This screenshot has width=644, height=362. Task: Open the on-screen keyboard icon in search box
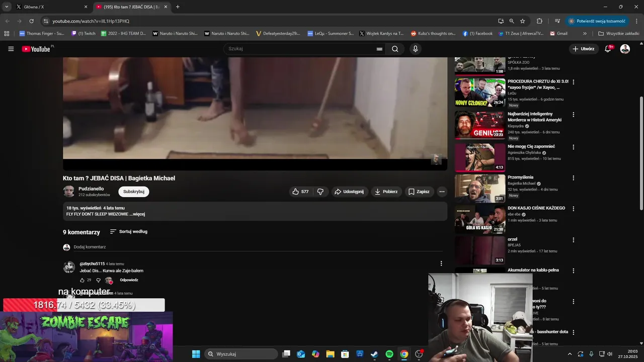(x=379, y=49)
